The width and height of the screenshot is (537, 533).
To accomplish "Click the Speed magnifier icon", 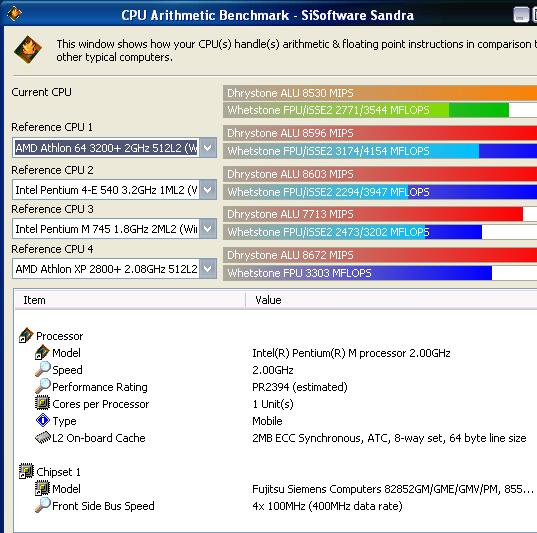I will coord(42,369).
